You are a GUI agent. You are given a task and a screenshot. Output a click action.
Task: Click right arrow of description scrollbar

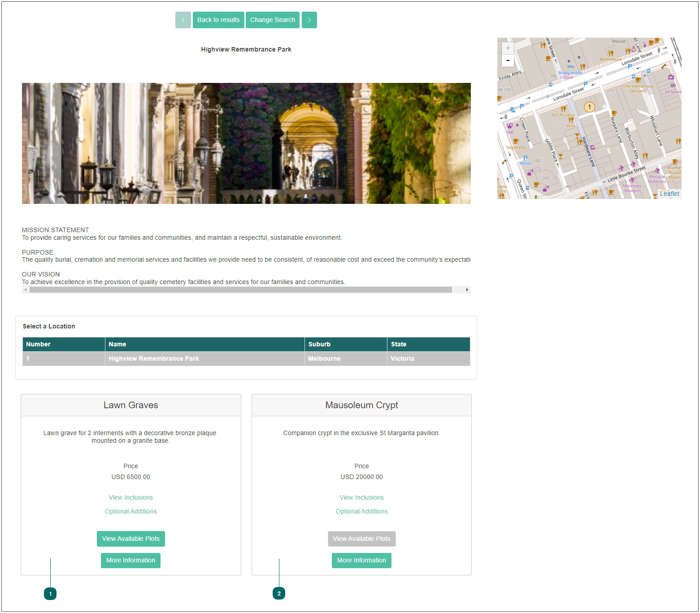(x=467, y=290)
